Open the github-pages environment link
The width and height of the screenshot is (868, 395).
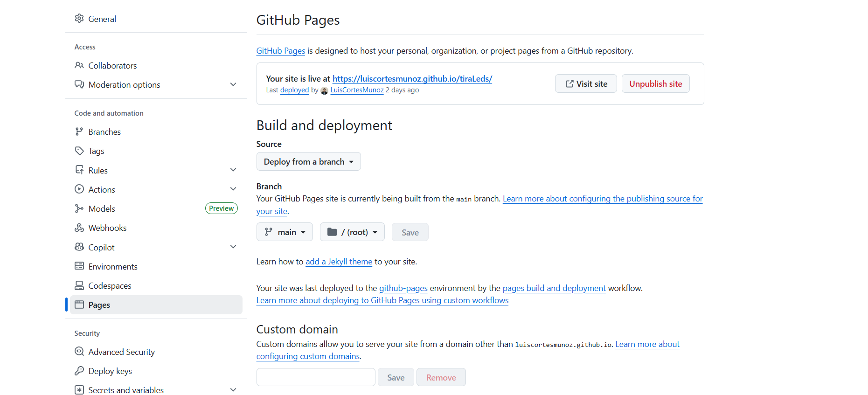pyautogui.click(x=403, y=288)
